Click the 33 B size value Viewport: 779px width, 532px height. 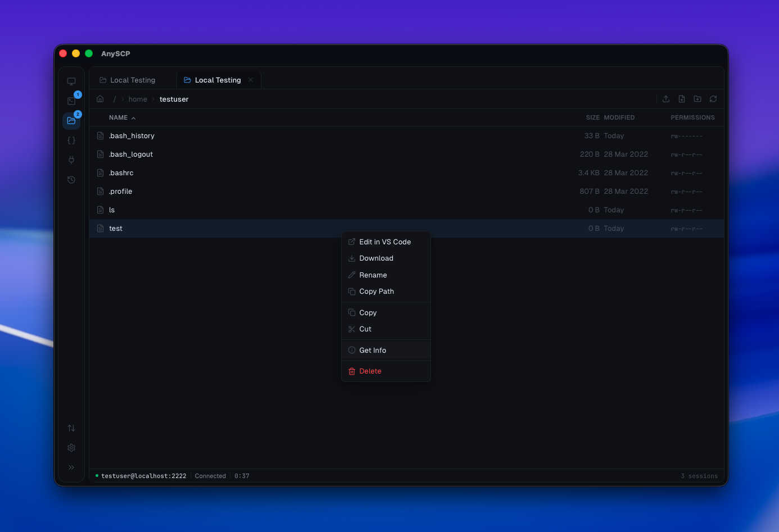592,136
